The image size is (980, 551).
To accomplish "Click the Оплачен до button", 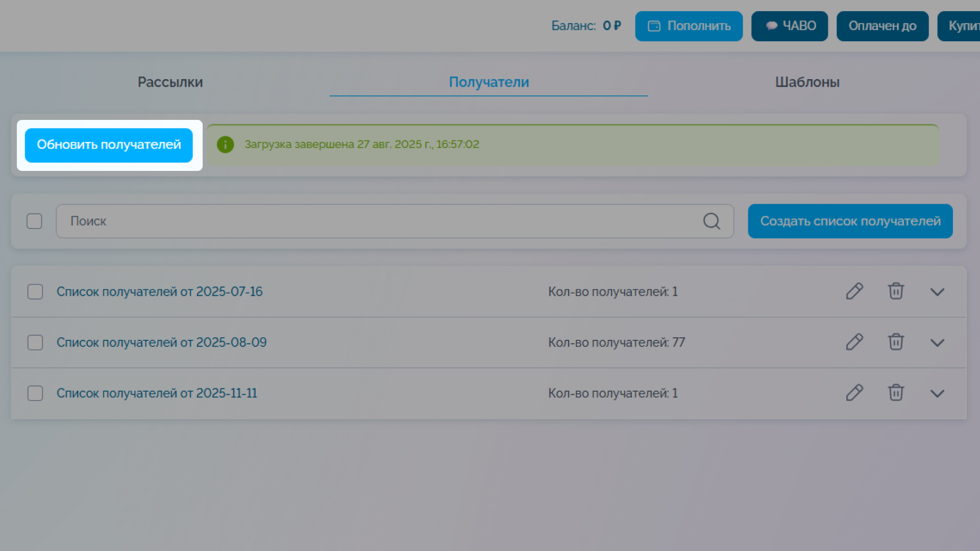I will pyautogui.click(x=882, y=26).
